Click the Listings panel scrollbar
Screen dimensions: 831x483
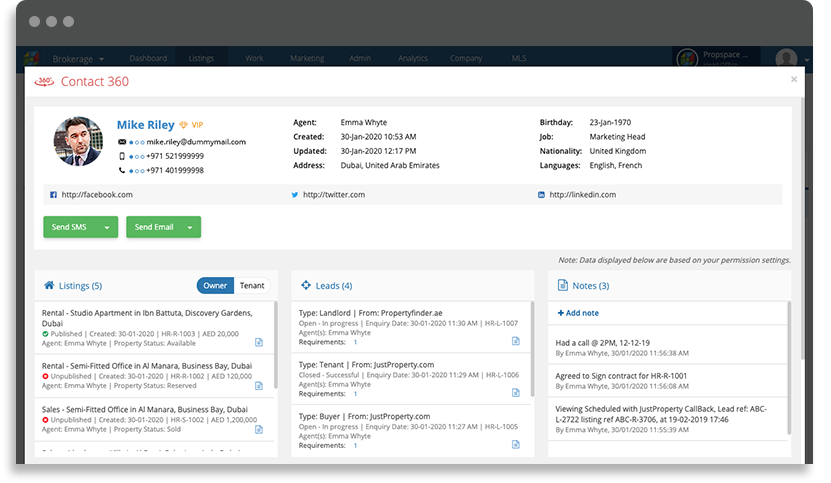point(276,345)
